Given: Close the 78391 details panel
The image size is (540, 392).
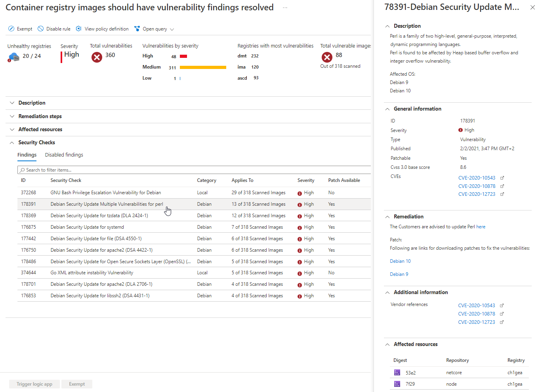Looking at the screenshot, I should [532, 8].
